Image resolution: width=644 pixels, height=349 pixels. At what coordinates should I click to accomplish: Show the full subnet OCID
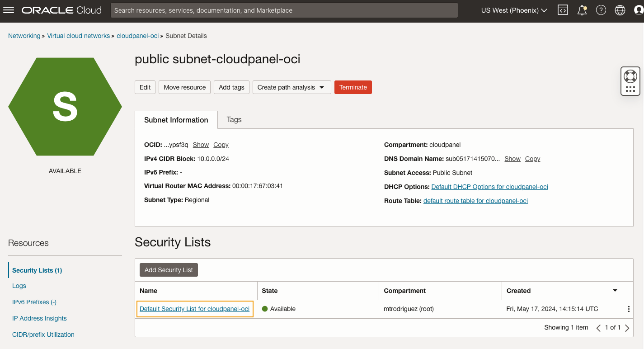[x=201, y=145]
